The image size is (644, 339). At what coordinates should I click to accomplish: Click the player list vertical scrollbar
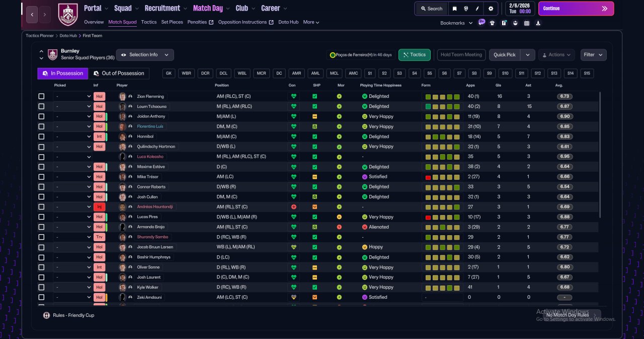[600, 154]
